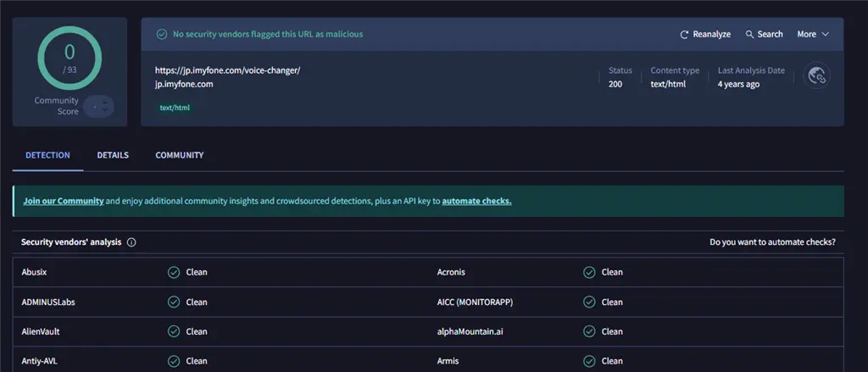The image size is (868, 372).
Task: Click the Reanalyze refresh icon
Action: click(684, 35)
